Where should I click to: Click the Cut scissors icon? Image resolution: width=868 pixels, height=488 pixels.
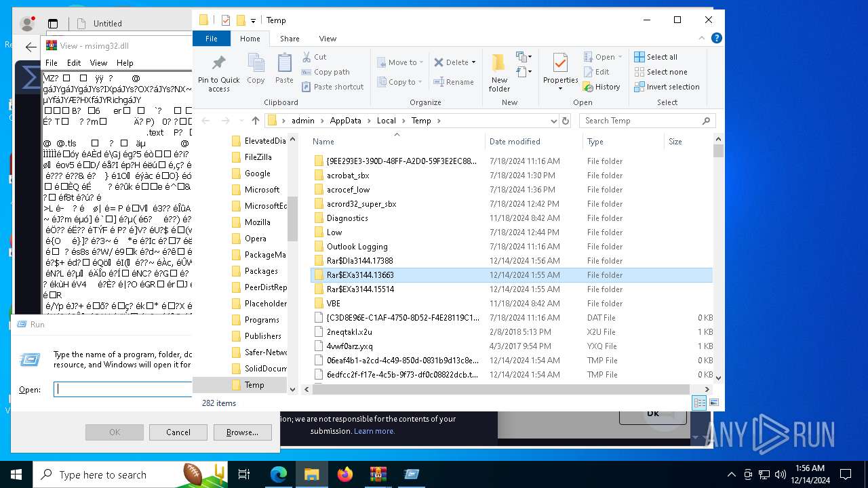click(x=307, y=57)
